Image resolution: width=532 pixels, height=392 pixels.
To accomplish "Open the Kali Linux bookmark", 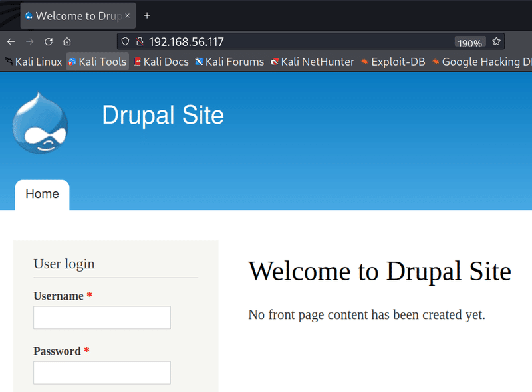I will tap(34, 62).
